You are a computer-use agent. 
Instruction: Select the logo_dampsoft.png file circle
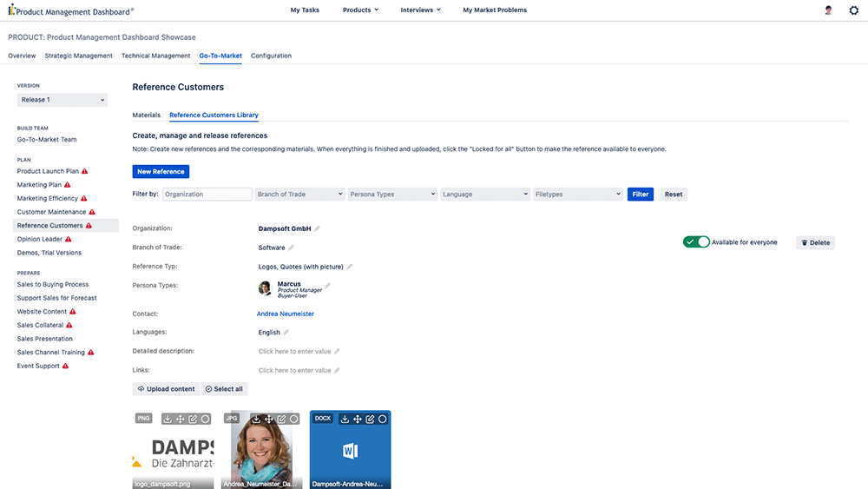pos(206,420)
